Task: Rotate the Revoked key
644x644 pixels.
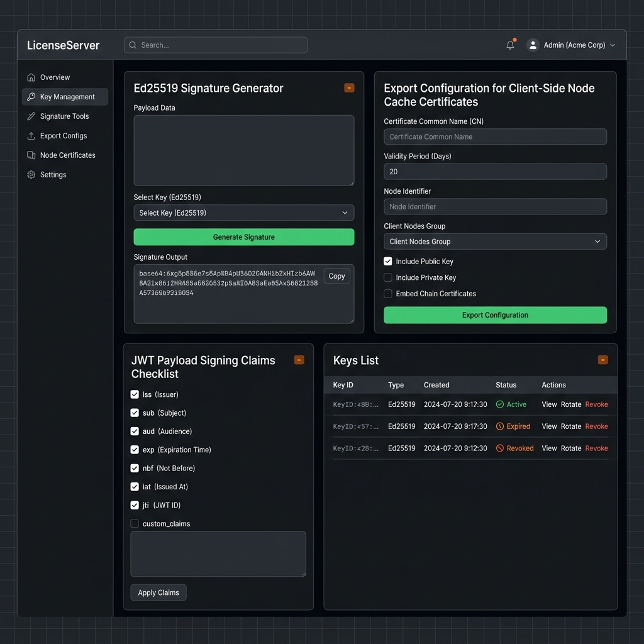Action: [571, 448]
